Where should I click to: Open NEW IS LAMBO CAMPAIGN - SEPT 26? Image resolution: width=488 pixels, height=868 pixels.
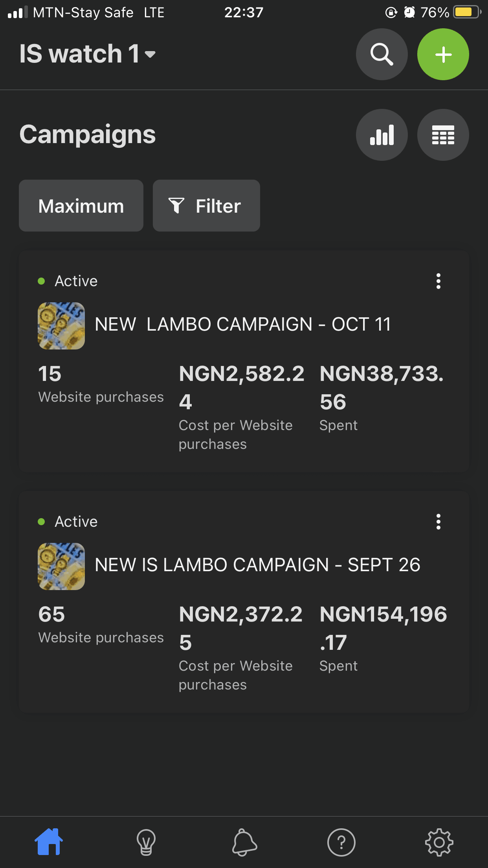257,565
